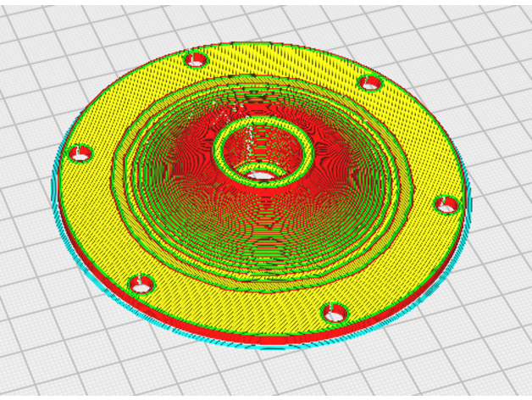Click the bottom-left screw hole on flange
The image size is (532, 400).
tap(141, 285)
